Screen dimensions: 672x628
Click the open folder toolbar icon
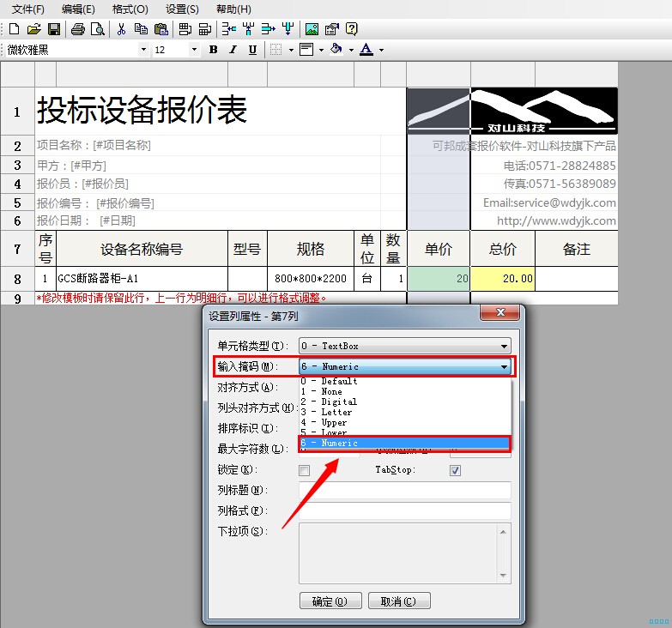(x=33, y=29)
